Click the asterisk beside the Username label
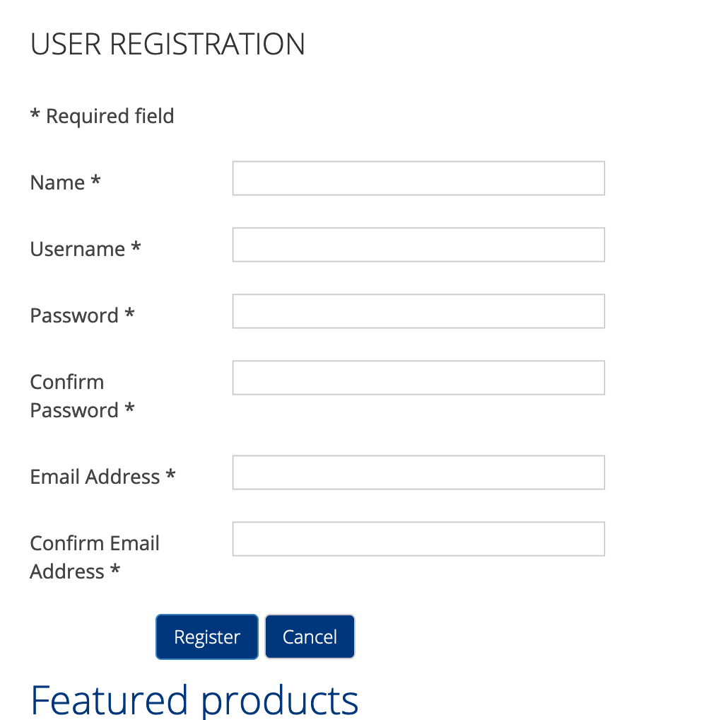 (x=136, y=248)
